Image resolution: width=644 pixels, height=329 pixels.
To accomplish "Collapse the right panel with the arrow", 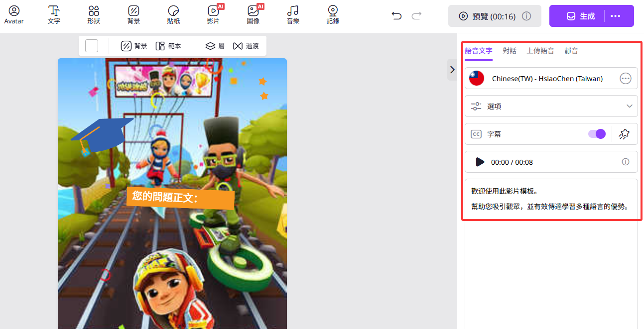I will point(452,70).
